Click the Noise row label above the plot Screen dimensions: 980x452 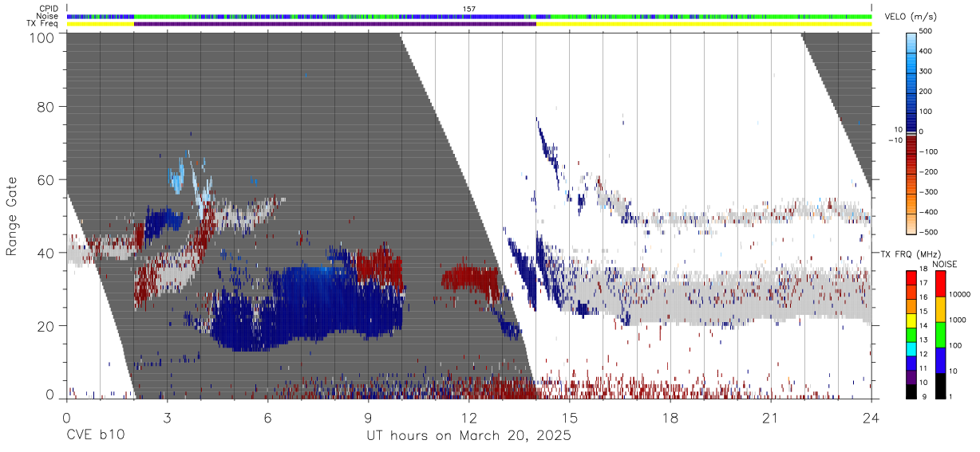point(47,16)
